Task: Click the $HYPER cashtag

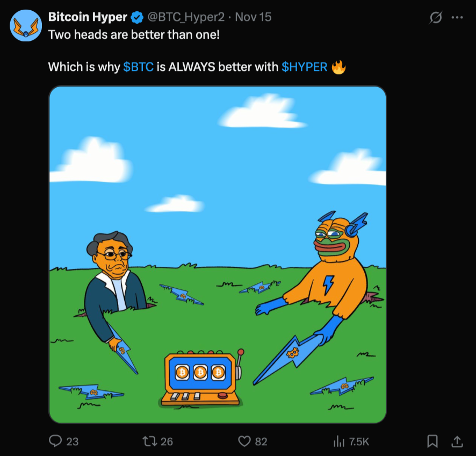Action: (x=304, y=67)
